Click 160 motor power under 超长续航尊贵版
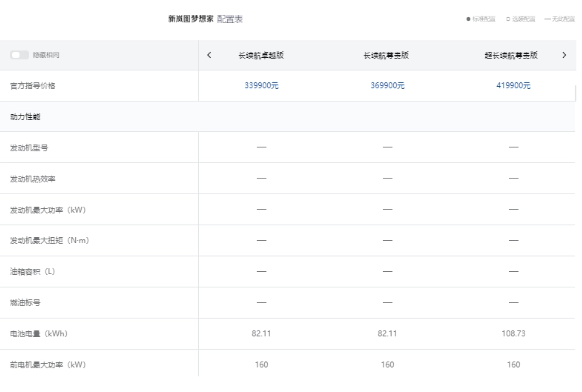This screenshot has height=392, width=582. point(513,365)
